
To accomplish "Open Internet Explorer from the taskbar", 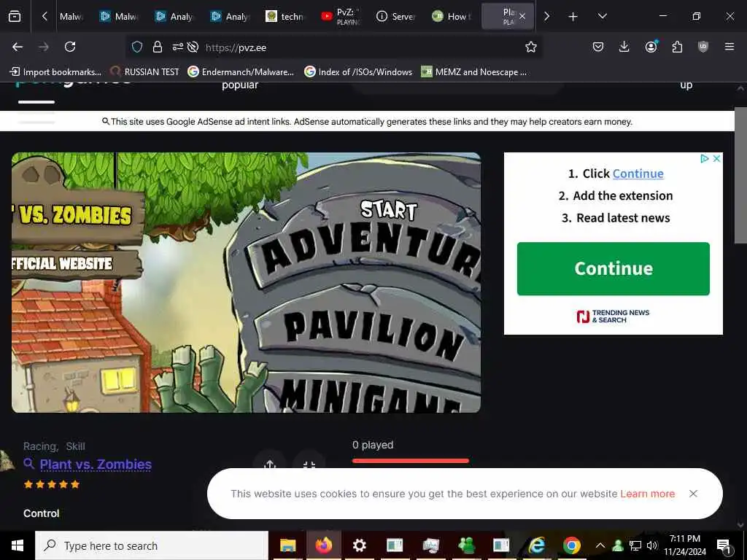I will [x=537, y=545].
